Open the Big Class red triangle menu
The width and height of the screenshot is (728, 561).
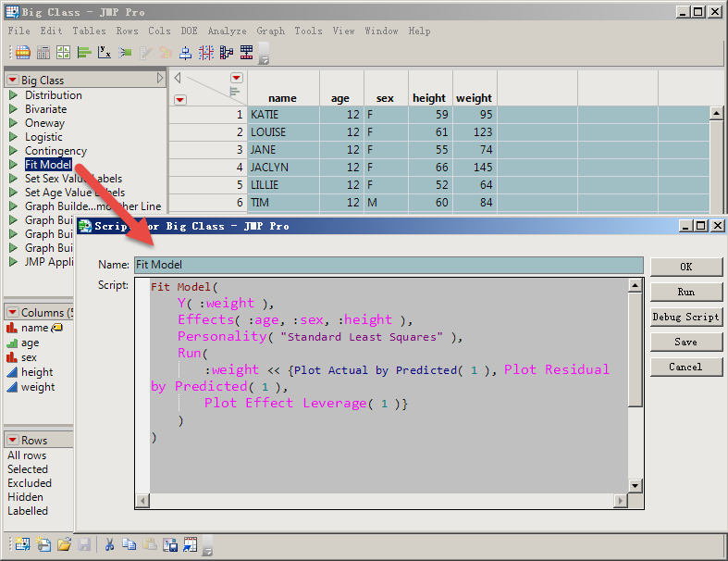pos(12,81)
